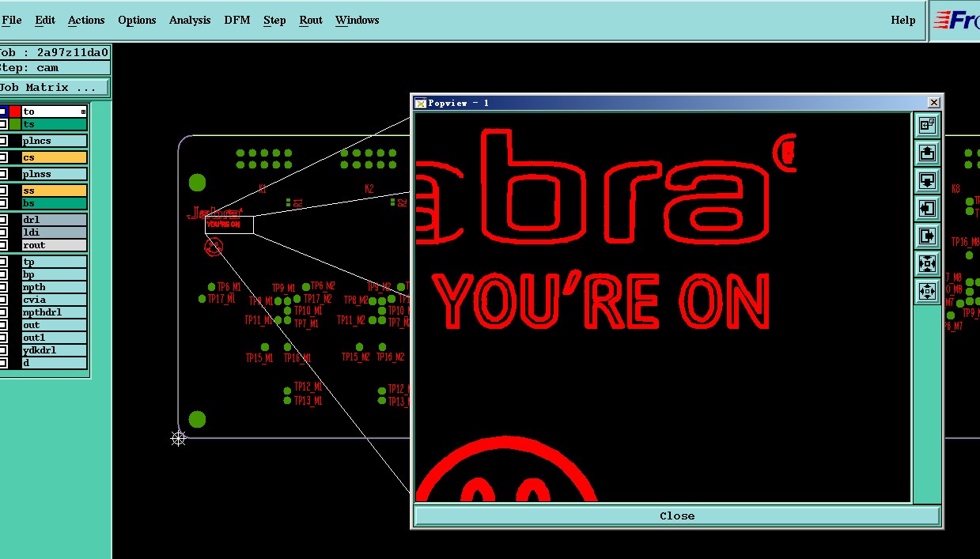Click the 'Step: cam' field

pyautogui.click(x=55, y=67)
